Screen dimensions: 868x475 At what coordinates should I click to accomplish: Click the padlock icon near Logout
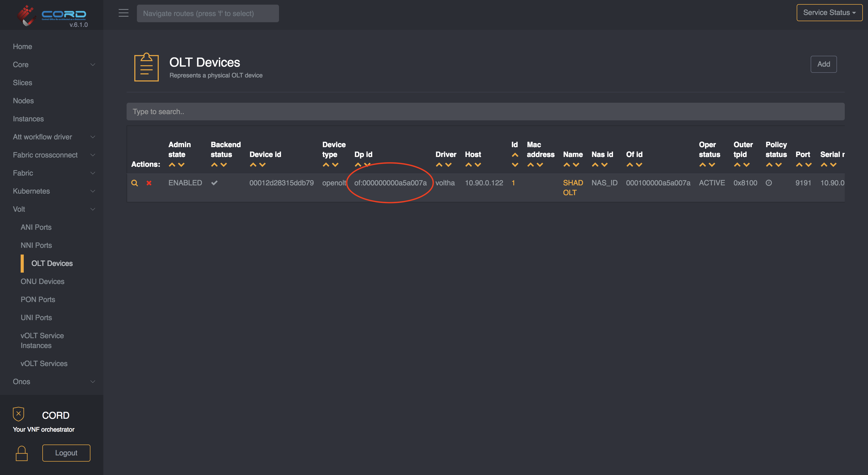coord(21,453)
